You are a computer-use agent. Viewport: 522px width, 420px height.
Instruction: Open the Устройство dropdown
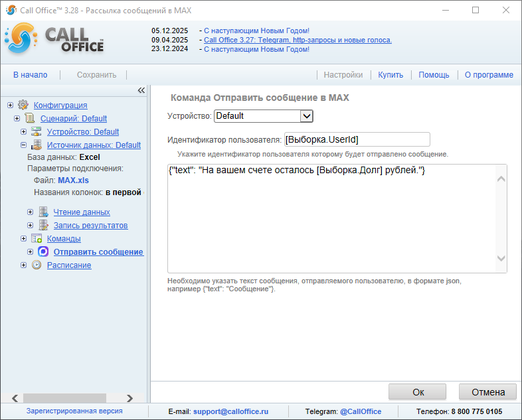coord(306,116)
